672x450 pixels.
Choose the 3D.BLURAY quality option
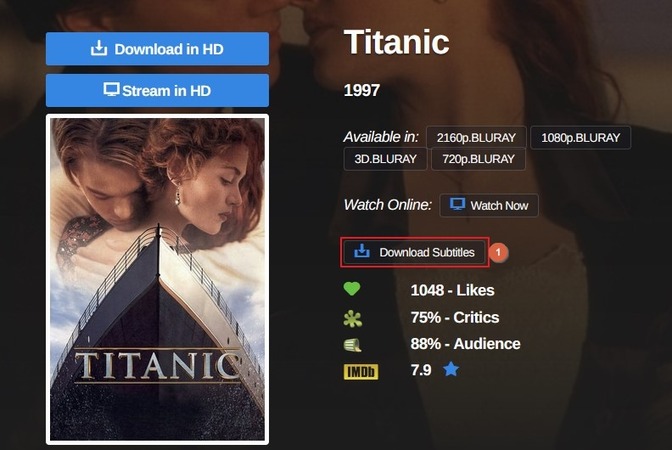coord(385,159)
